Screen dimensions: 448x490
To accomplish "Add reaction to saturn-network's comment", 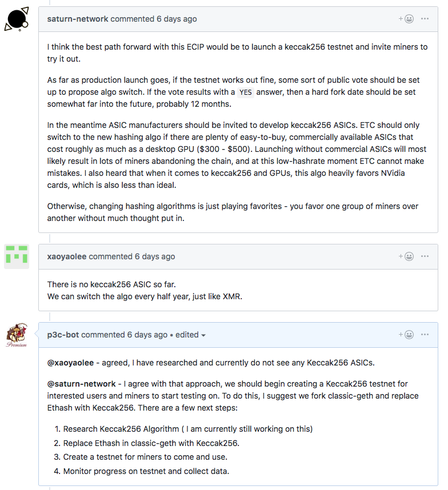I will click(x=406, y=19).
